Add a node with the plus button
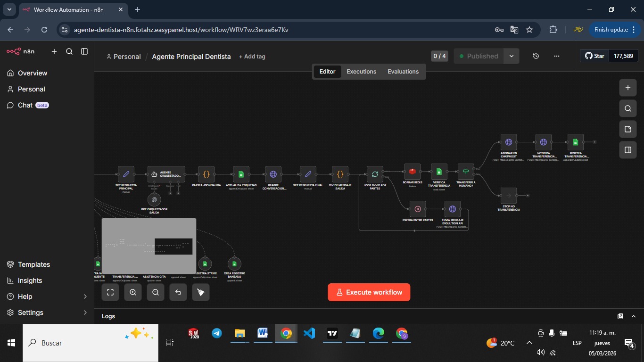 [x=627, y=88]
